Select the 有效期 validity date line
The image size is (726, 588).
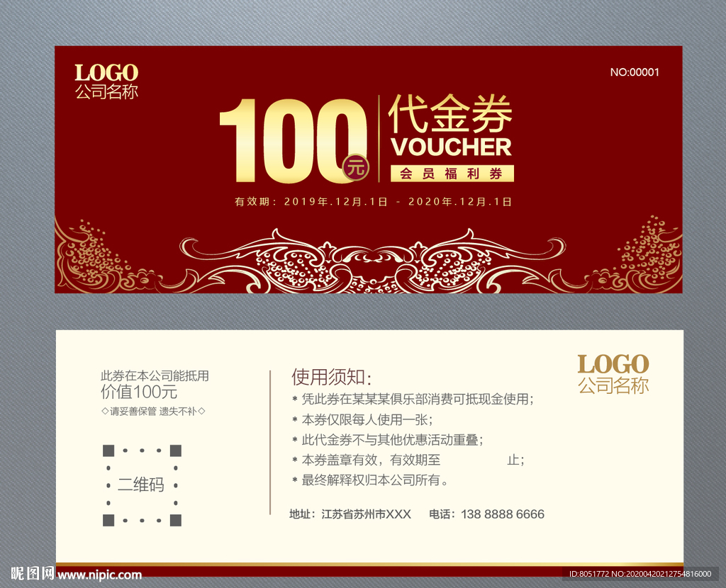coord(373,202)
